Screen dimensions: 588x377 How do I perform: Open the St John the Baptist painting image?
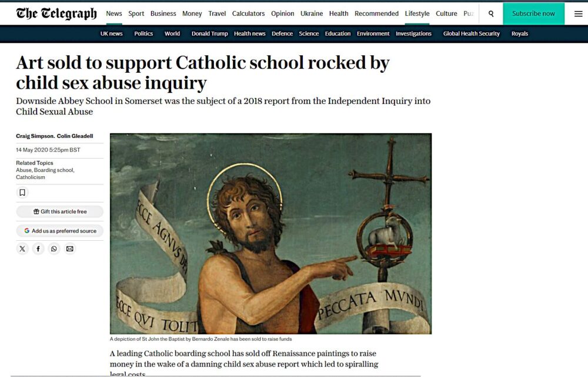pyautogui.click(x=270, y=234)
